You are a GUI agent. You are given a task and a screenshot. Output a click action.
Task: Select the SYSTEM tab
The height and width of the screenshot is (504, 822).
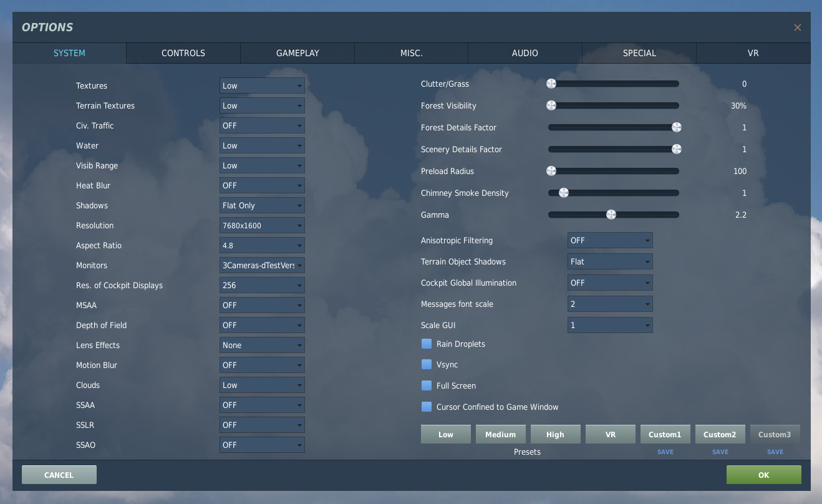(69, 53)
